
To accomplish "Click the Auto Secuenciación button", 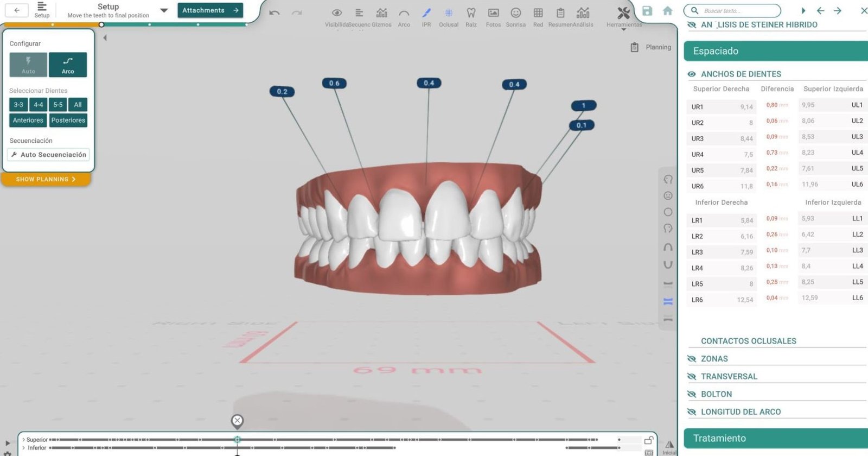I will tap(48, 155).
